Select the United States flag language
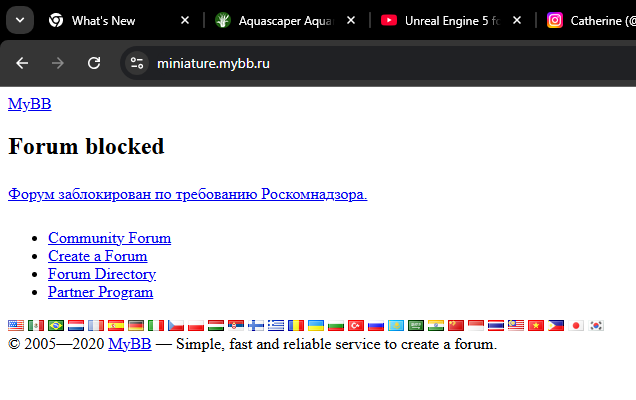This screenshot has width=636, height=400. pos(16,325)
